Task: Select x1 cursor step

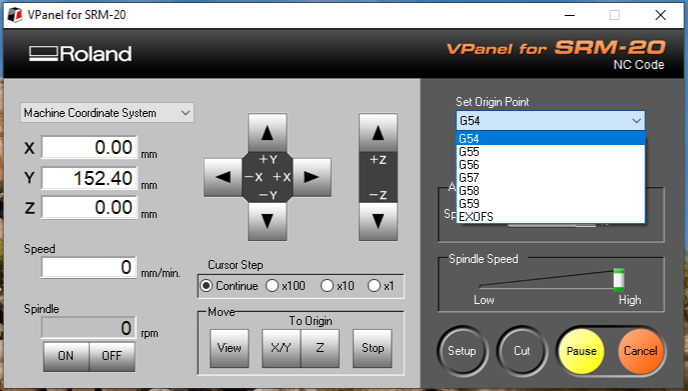Action: pos(381,286)
